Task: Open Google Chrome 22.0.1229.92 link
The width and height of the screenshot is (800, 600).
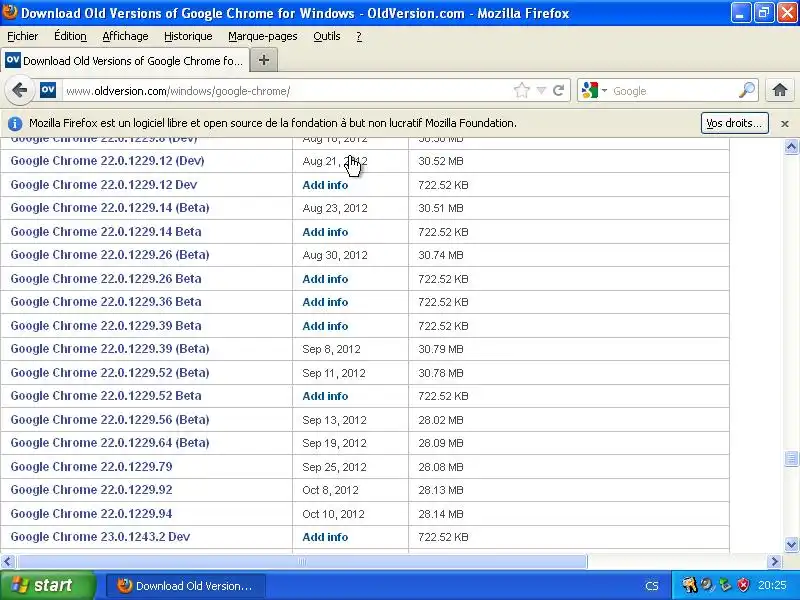Action: point(91,489)
